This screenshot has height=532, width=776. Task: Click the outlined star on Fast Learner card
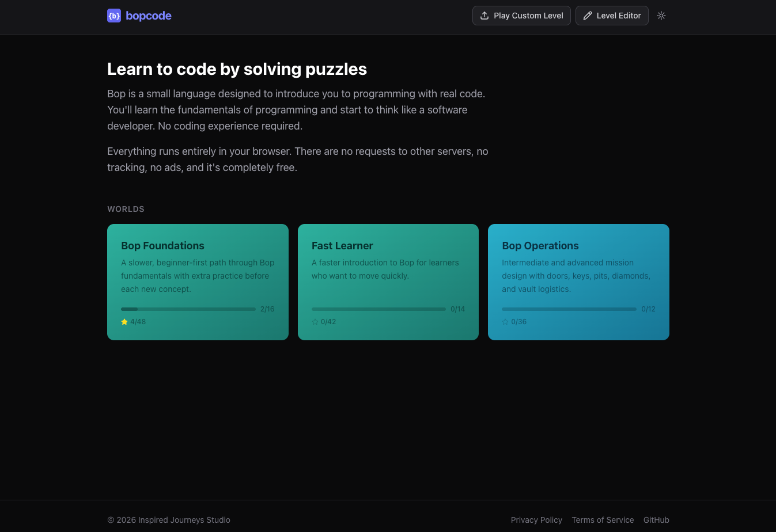coord(315,322)
